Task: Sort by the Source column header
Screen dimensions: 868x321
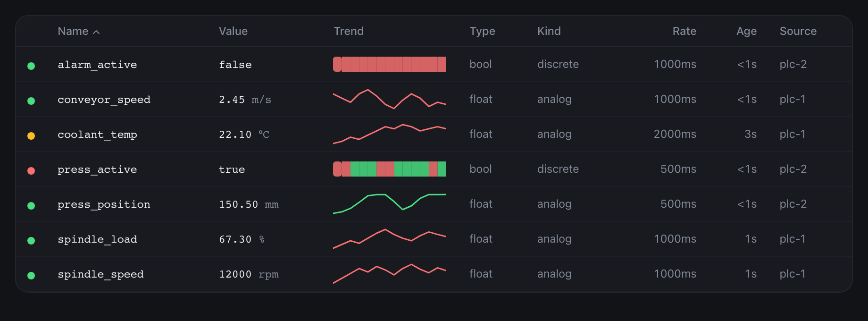Action: click(x=798, y=31)
